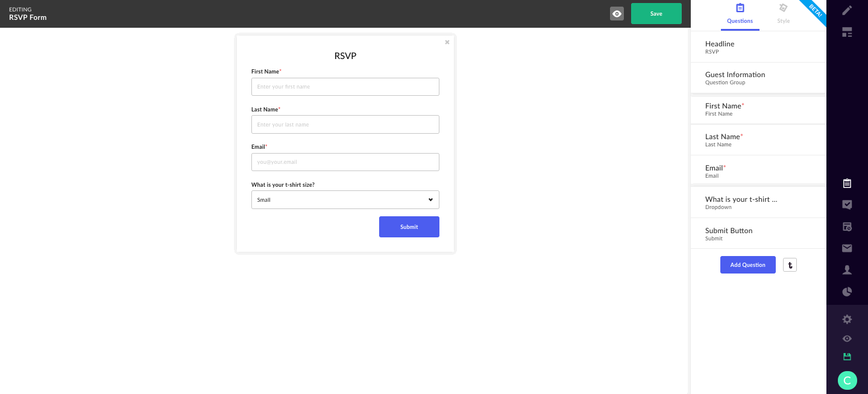Image resolution: width=868 pixels, height=394 pixels.
Task: Click the eye preview icon in sidebar
Action: (847, 339)
